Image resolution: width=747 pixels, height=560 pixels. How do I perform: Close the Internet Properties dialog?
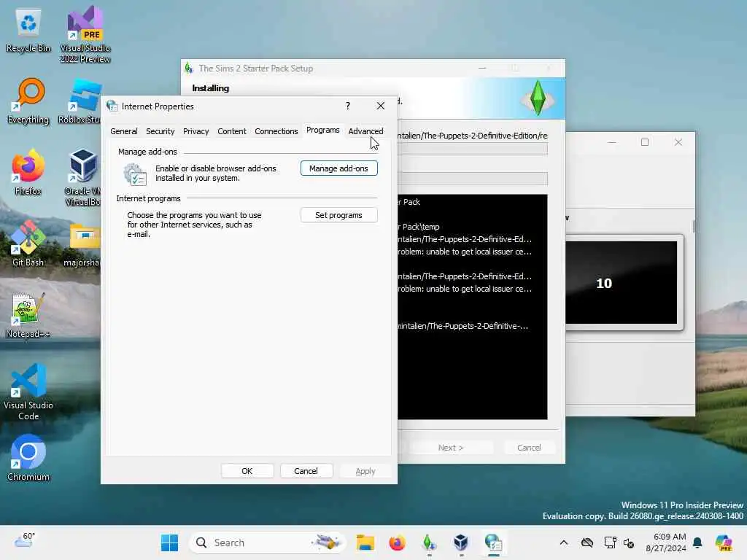[x=381, y=106]
